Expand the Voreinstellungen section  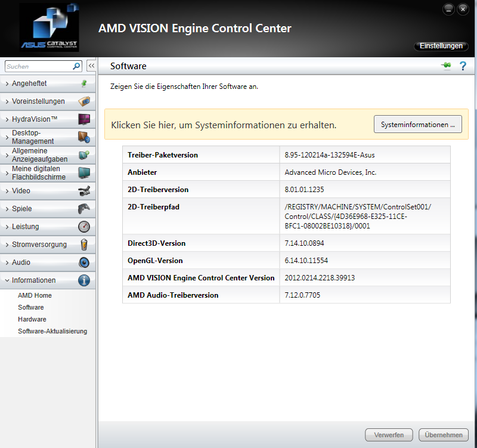click(48, 101)
